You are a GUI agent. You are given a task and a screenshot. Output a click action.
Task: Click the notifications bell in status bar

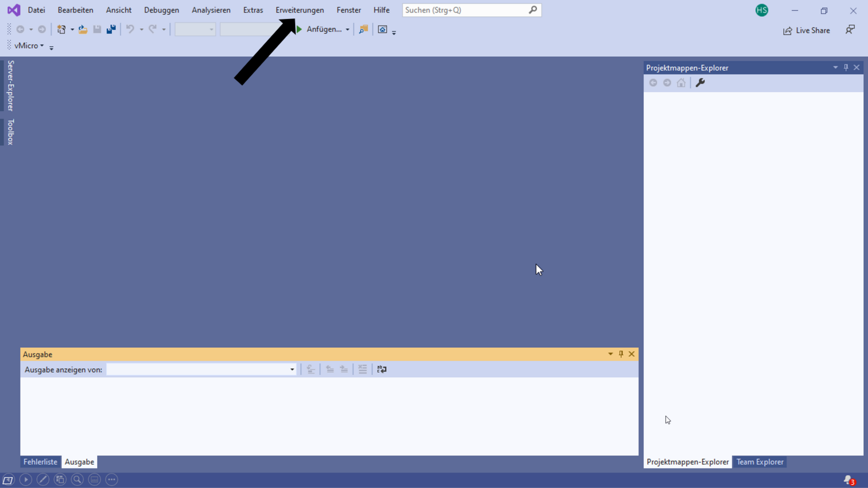pyautogui.click(x=848, y=480)
